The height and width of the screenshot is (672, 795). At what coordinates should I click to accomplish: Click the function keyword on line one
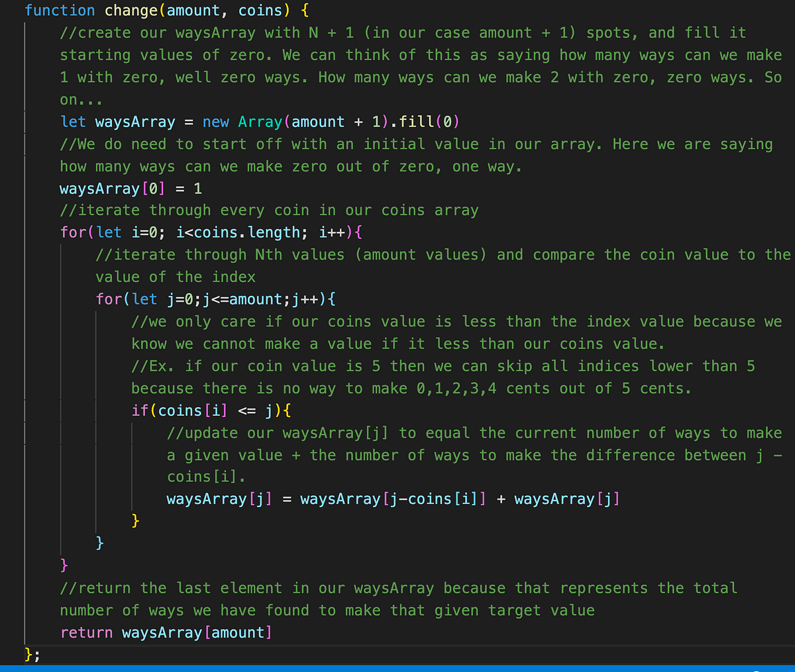(60, 10)
